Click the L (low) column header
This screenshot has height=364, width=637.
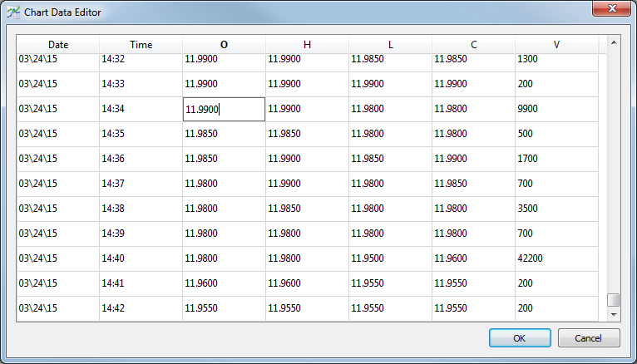[390, 45]
